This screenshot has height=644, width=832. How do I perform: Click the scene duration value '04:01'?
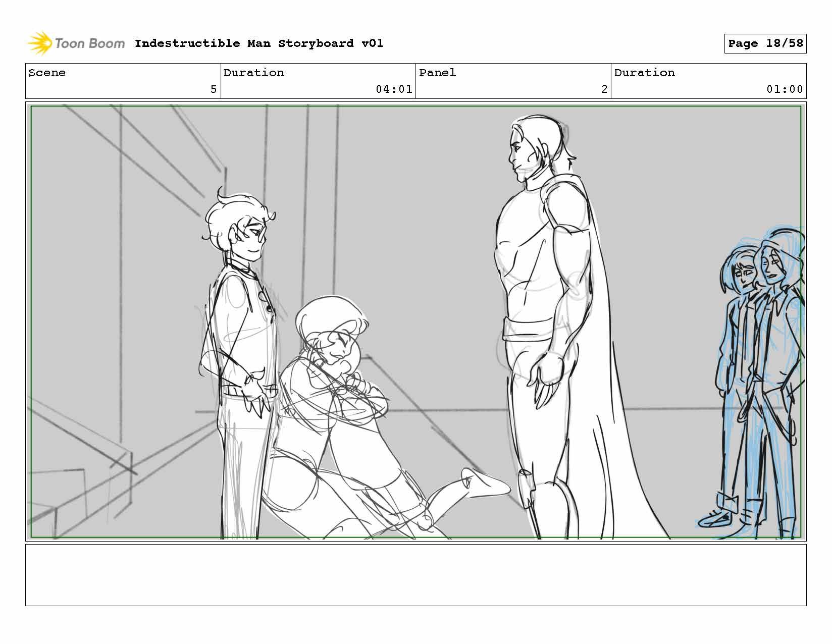click(394, 89)
